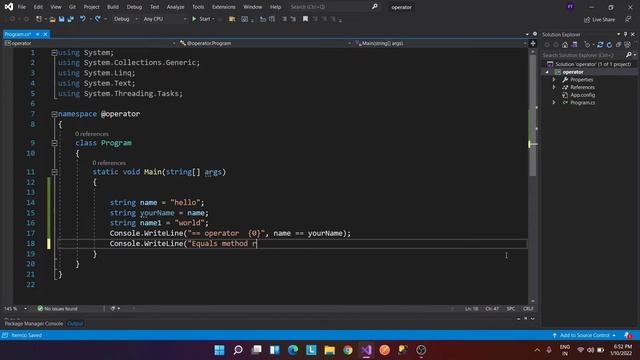Viewport: 640px width, 360px height.
Task: Open the Analyze menu
Action: [x=176, y=7]
